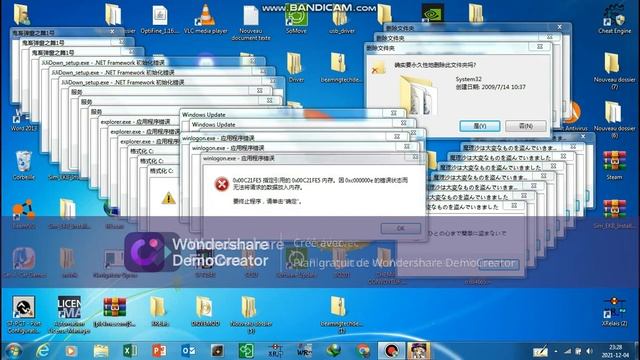Open Google Chrome from the taskbar
Screen dimensions: 640x360
(363, 351)
